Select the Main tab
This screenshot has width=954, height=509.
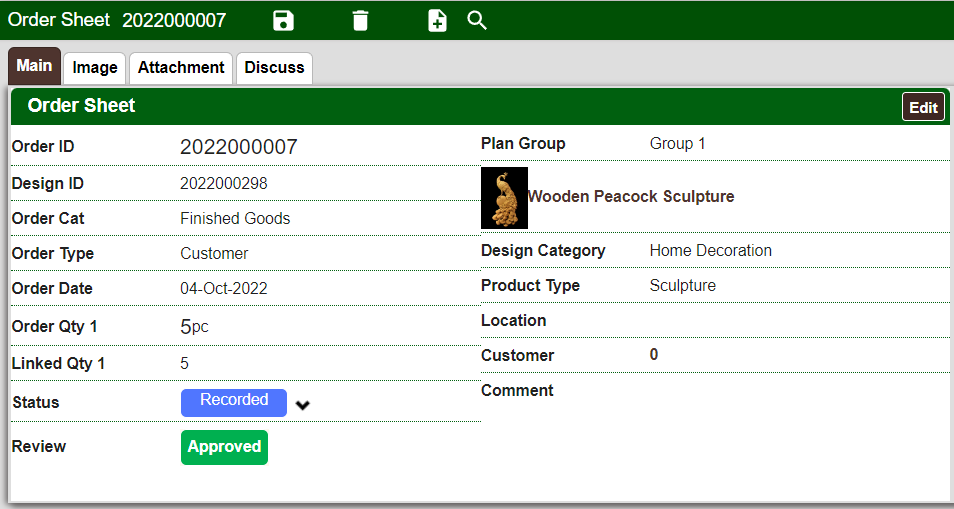(x=34, y=66)
